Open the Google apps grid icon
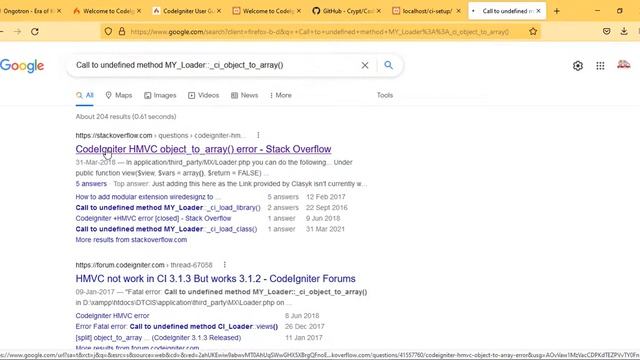Viewport: 640px width, 360px height. 600,66
